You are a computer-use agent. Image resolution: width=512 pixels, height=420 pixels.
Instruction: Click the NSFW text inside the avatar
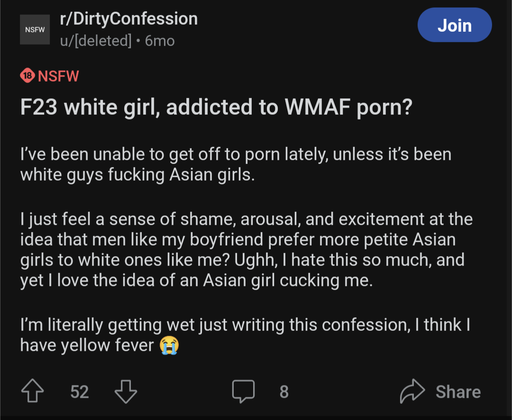pos(35,29)
